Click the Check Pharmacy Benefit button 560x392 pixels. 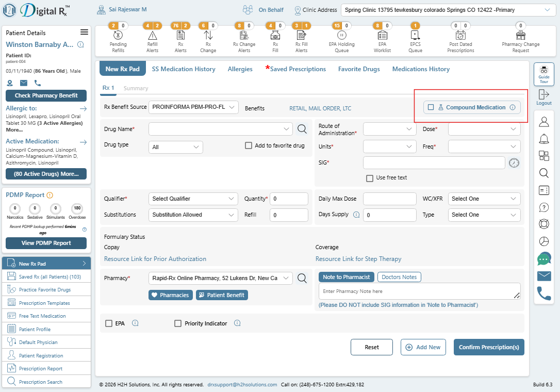46,95
